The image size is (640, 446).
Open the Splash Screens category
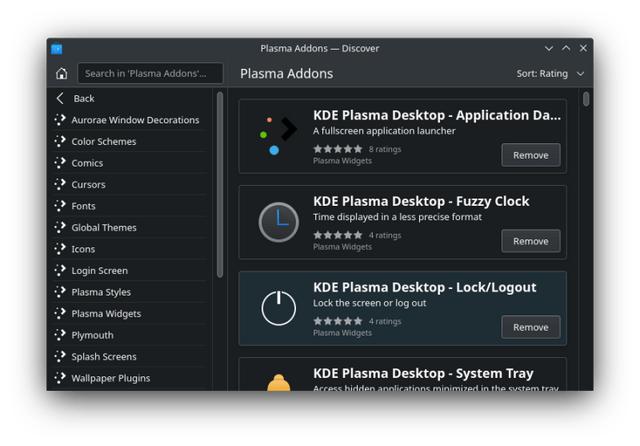pos(130,356)
